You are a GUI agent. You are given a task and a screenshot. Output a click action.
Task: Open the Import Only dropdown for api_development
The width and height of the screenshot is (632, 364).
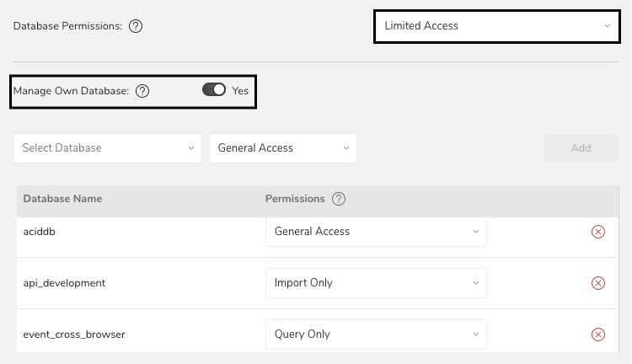(x=376, y=283)
